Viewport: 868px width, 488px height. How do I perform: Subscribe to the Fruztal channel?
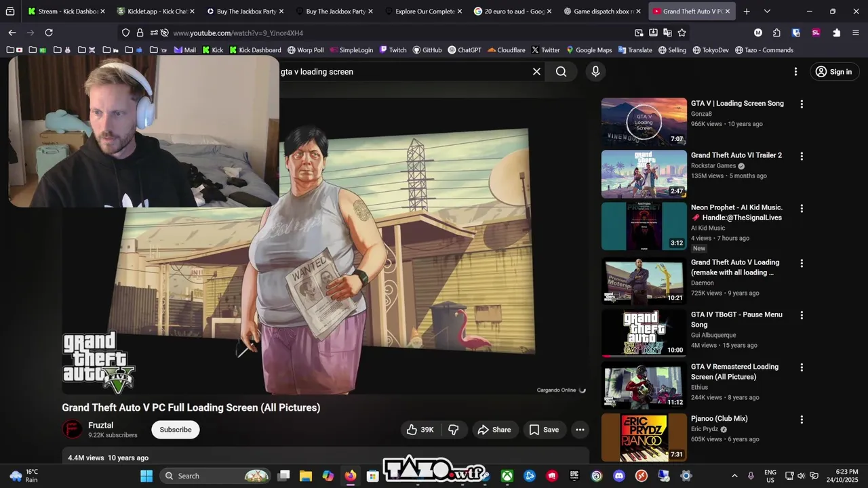tap(176, 430)
